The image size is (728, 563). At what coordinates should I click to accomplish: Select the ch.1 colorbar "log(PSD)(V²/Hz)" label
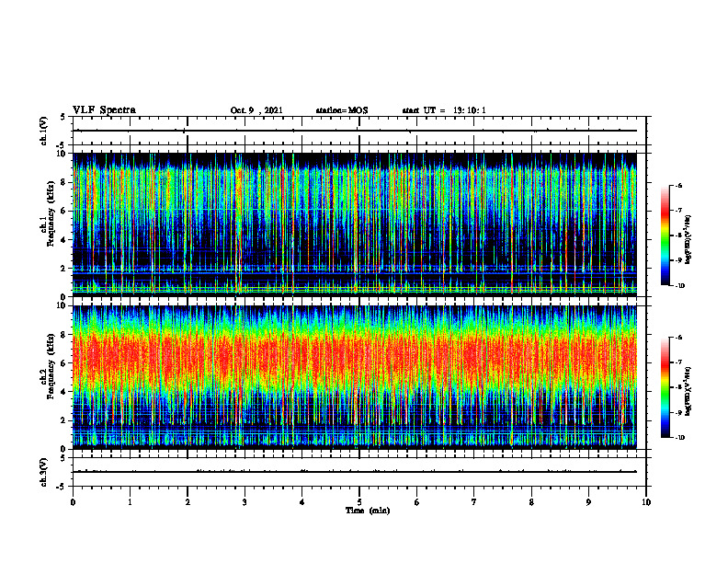coord(688,239)
